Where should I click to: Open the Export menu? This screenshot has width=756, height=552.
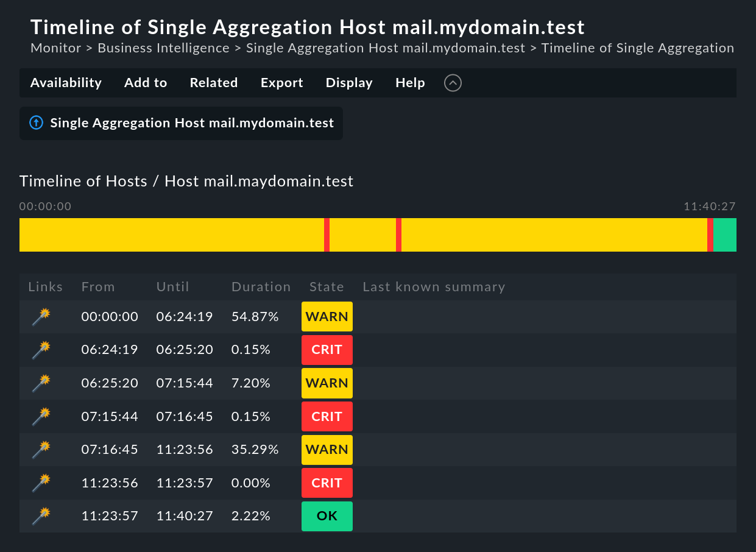coord(281,83)
